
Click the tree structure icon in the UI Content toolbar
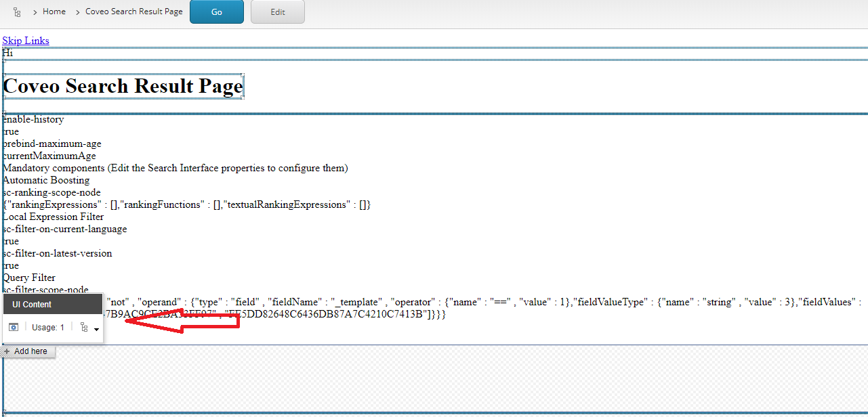click(x=84, y=327)
